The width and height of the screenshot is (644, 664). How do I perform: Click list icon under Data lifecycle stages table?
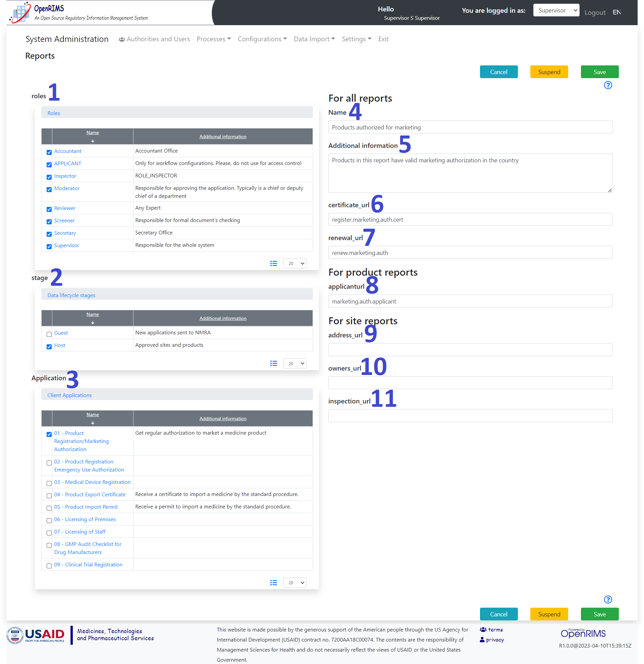(x=273, y=364)
